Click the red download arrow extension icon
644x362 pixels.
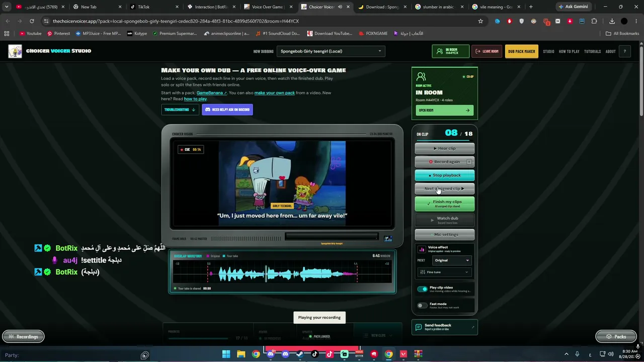(x=570, y=21)
